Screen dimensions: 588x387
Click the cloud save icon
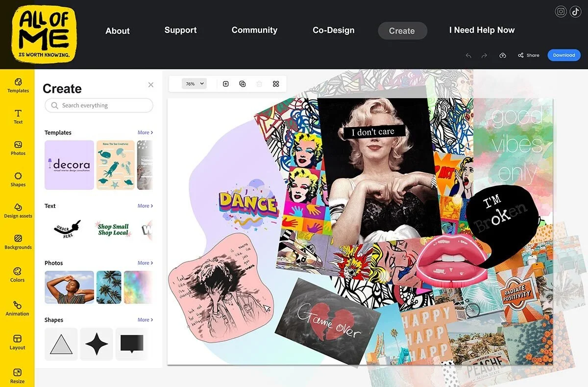(x=502, y=55)
